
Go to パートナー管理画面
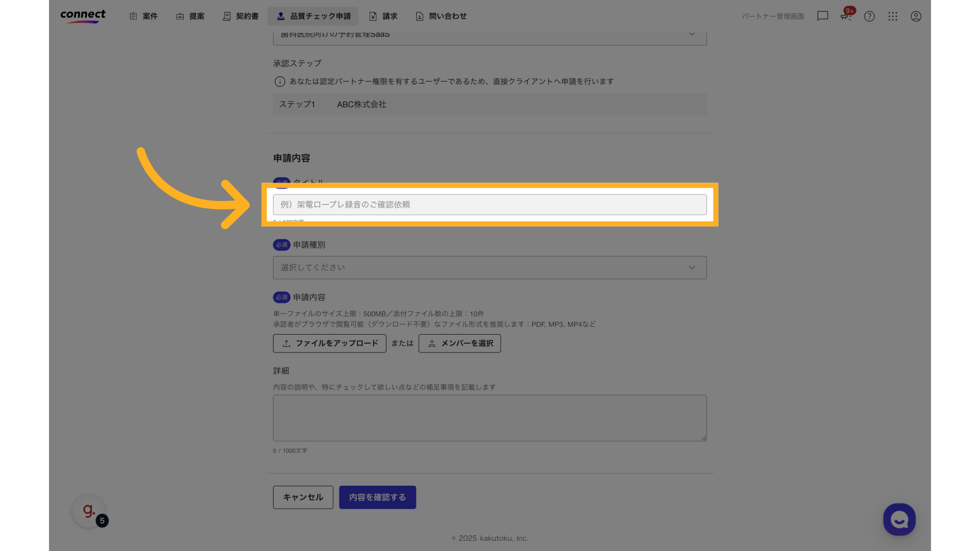tap(773, 16)
